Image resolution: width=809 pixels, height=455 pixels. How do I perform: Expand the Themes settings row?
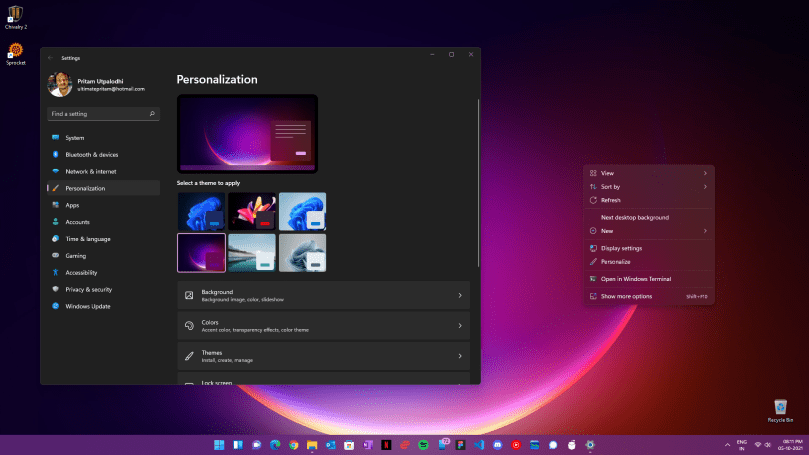(x=323, y=355)
